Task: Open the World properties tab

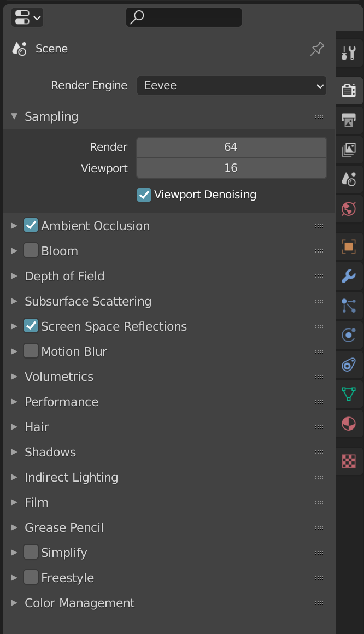Action: (349, 208)
